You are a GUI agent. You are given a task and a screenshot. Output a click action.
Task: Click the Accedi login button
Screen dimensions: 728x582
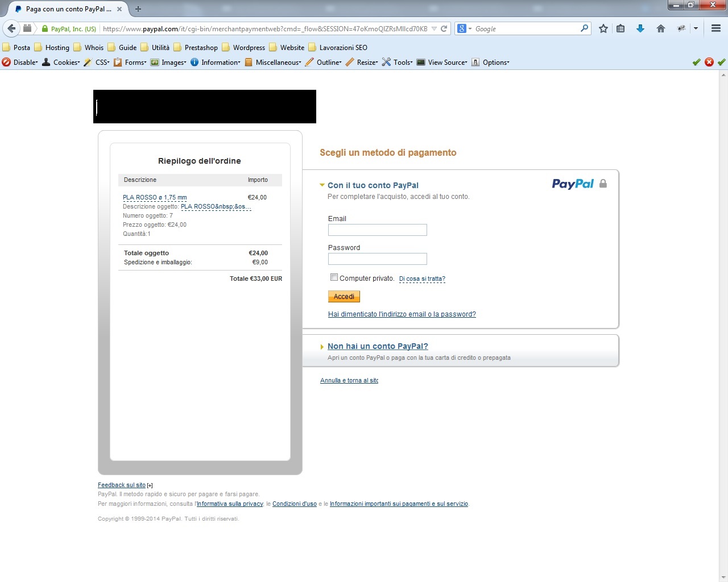(344, 297)
